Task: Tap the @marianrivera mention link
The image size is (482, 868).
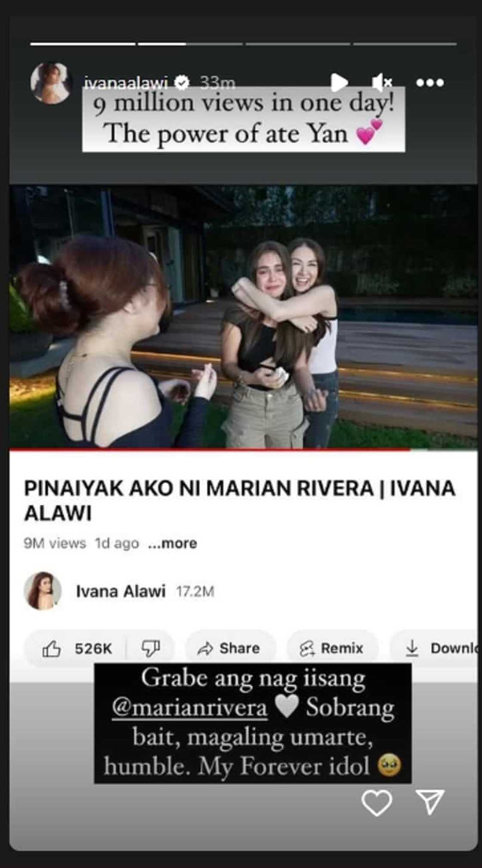Action: (x=190, y=708)
